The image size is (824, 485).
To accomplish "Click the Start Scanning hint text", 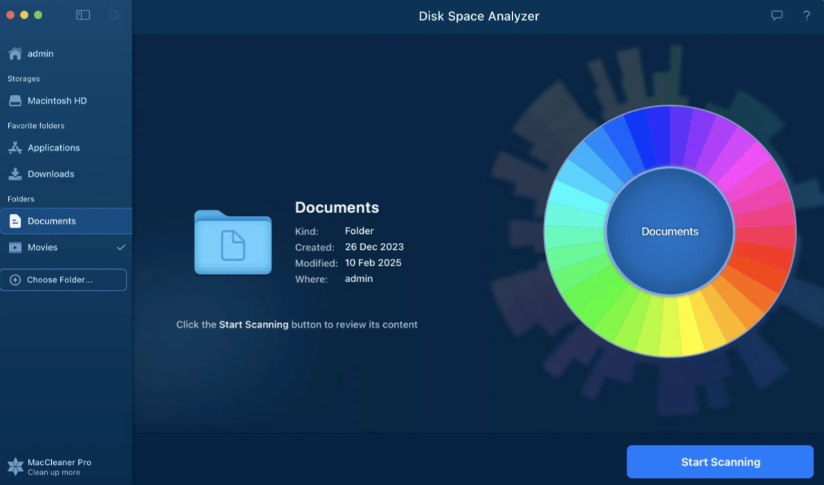I will tap(297, 325).
